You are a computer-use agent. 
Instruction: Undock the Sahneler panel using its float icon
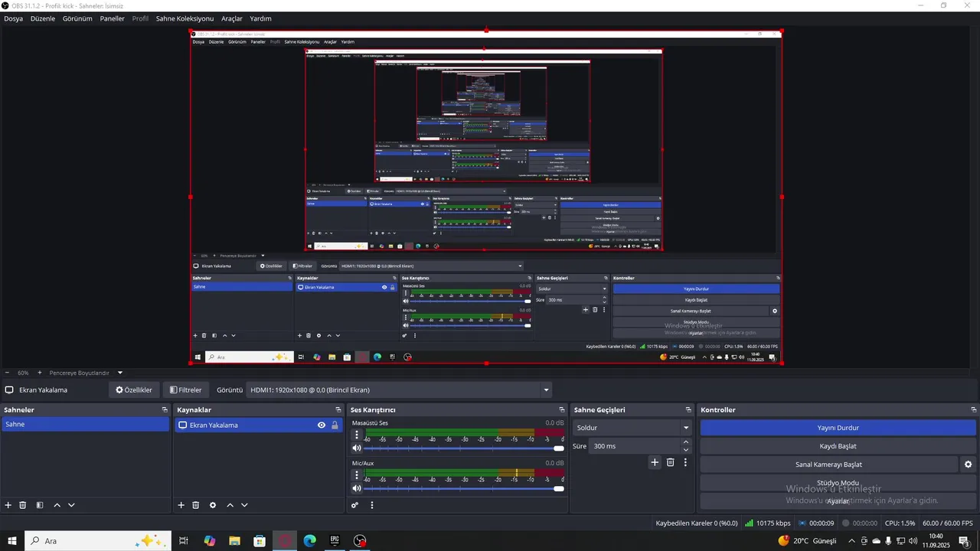[x=165, y=410]
